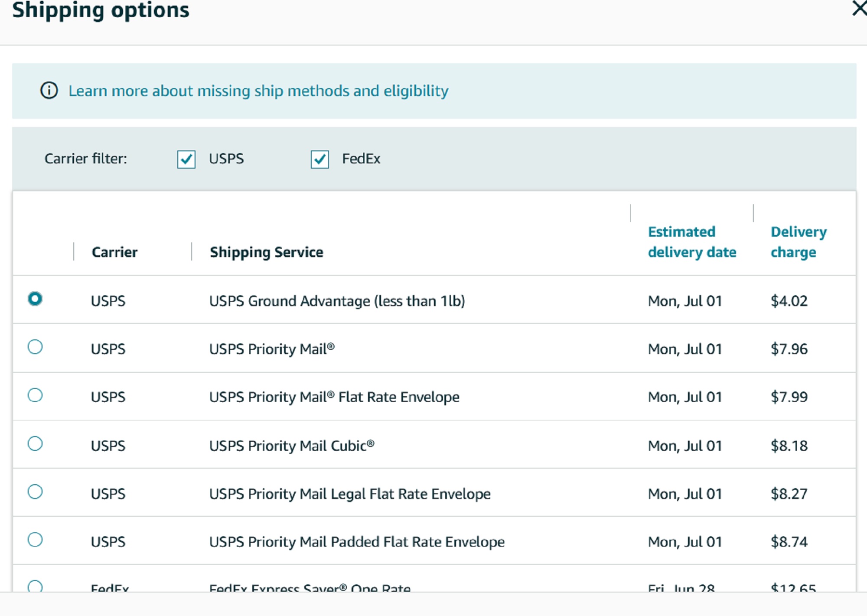Select USPS Ground Advantage radio button
867x616 pixels.
click(x=35, y=299)
